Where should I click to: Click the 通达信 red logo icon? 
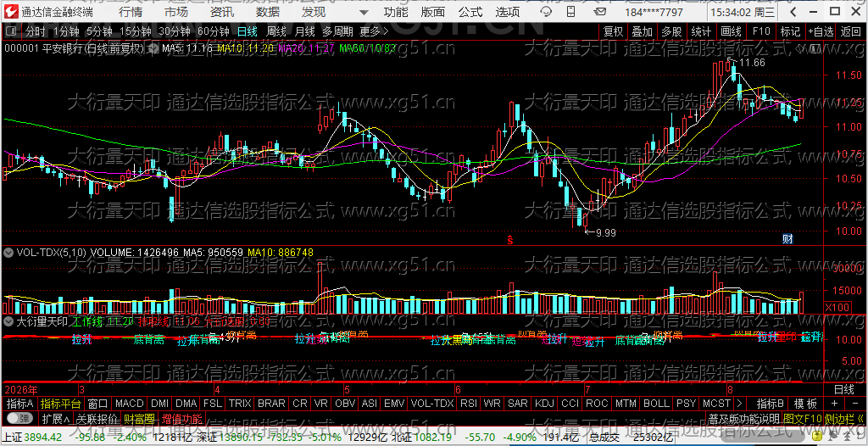point(10,12)
